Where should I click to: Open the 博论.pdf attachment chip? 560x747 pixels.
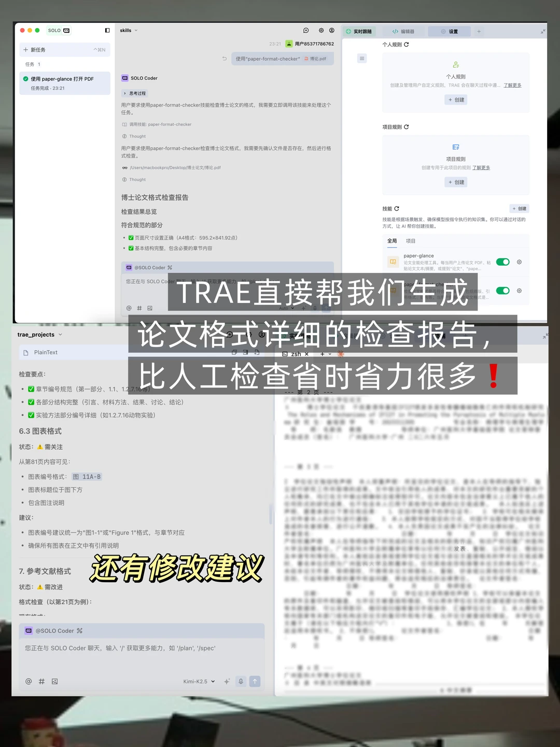tap(315, 59)
